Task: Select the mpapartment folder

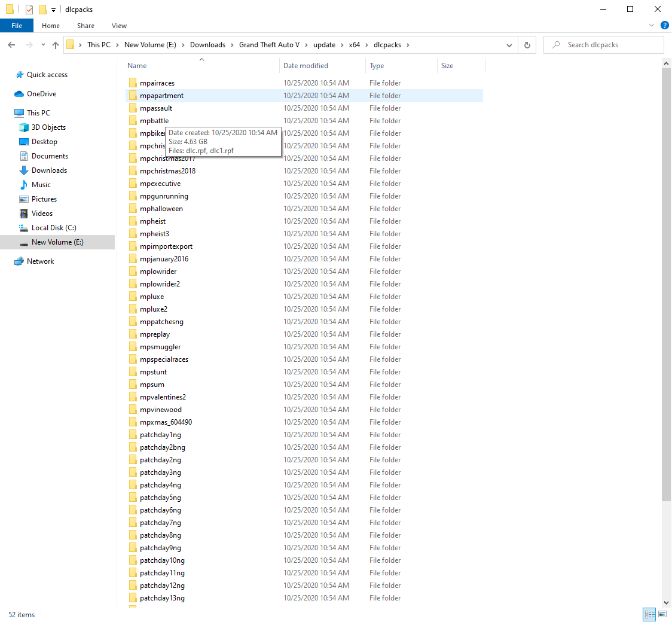Action: 304,96
